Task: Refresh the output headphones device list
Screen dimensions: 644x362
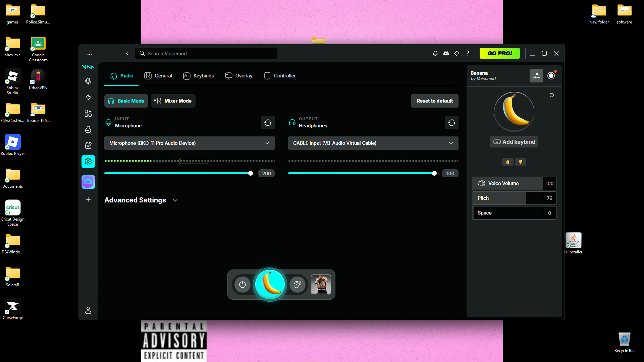Action: pyautogui.click(x=451, y=123)
